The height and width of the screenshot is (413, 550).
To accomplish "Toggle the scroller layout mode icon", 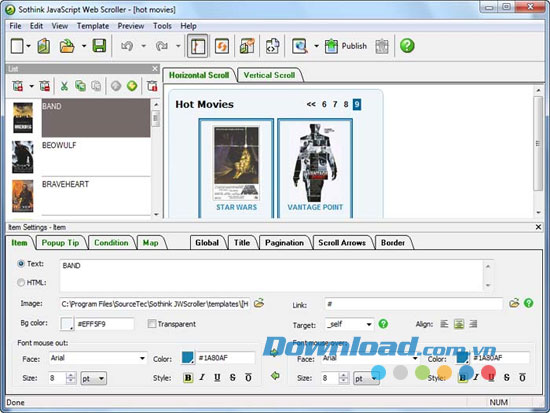I will [197, 46].
